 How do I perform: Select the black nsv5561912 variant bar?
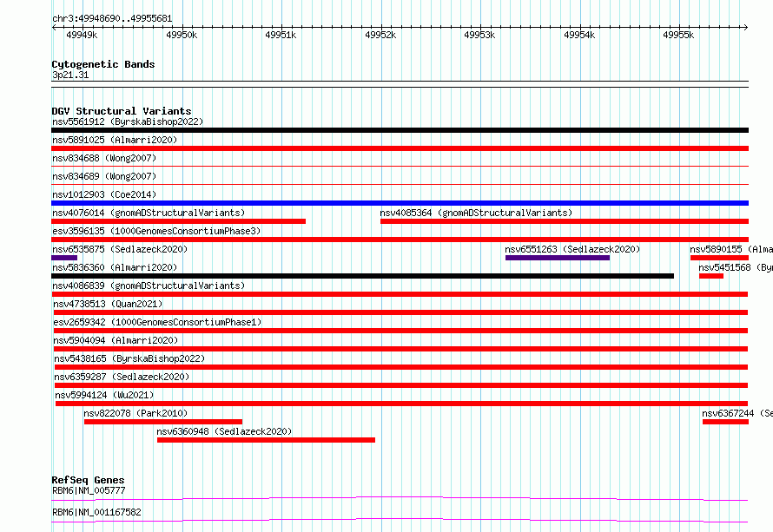point(400,130)
